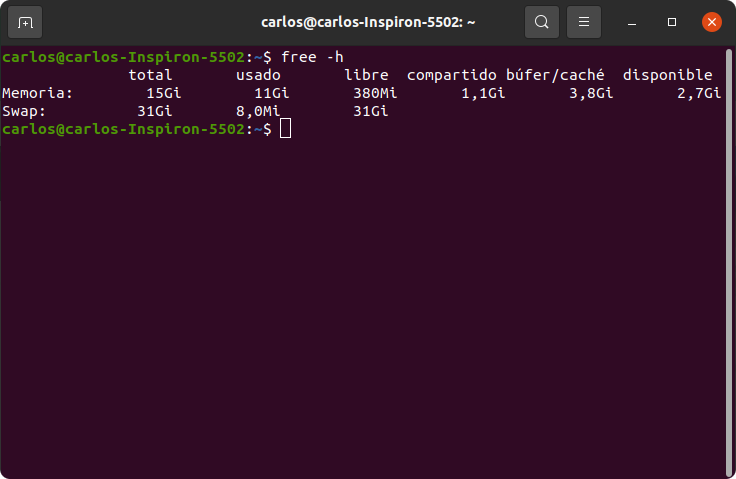
Task: Click the shared memory value 1,1Gi
Action: (483, 93)
